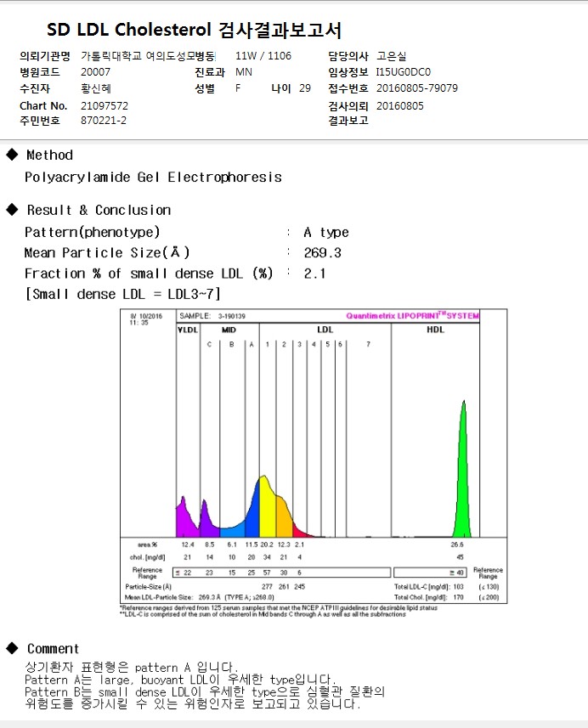Select the 'Result & Conclusion' heading
588x728 pixels.
99,211
